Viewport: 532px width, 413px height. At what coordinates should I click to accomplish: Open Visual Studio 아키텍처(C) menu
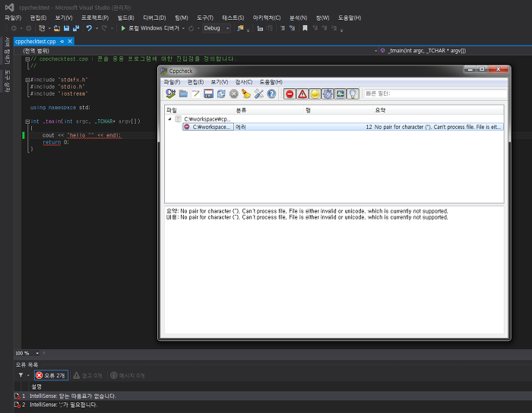pyautogui.click(x=267, y=17)
